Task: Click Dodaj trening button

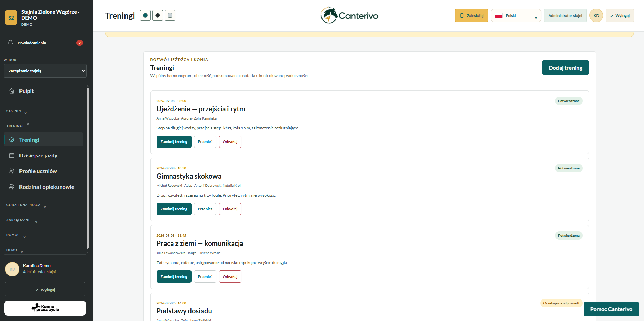Action: point(565,68)
